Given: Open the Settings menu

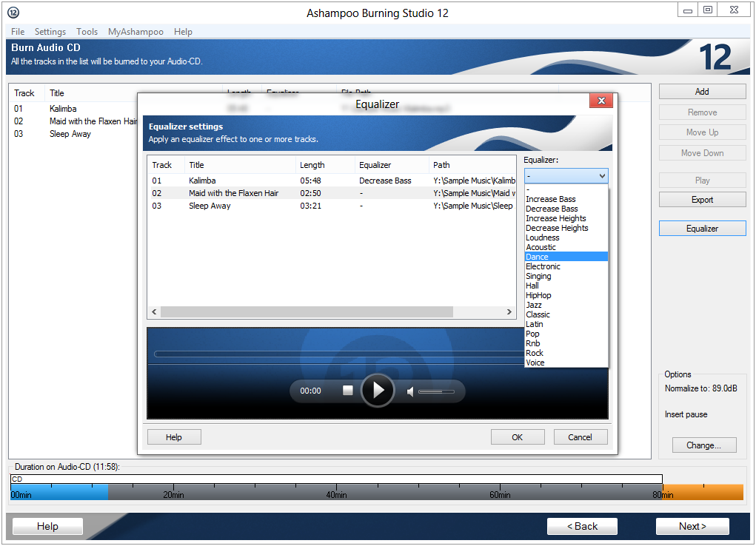Looking at the screenshot, I should (50, 31).
